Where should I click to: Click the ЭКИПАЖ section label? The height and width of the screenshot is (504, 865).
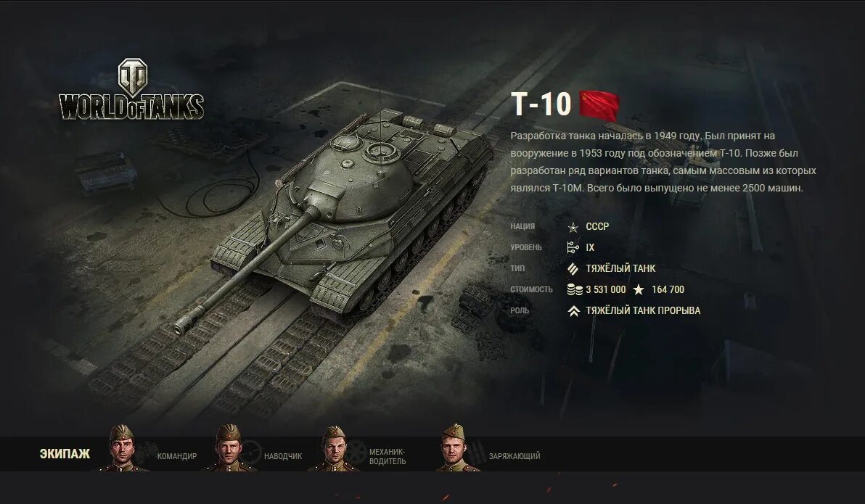click(x=65, y=454)
